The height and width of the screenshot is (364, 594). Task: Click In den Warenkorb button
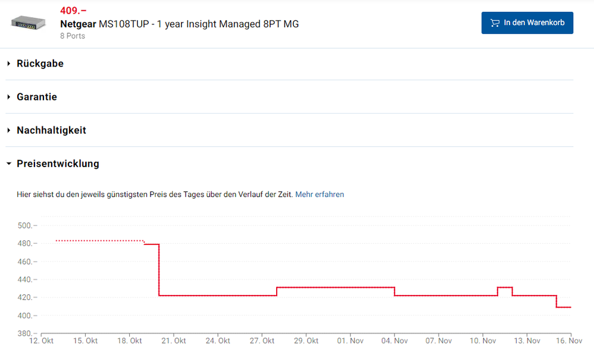[x=527, y=22]
